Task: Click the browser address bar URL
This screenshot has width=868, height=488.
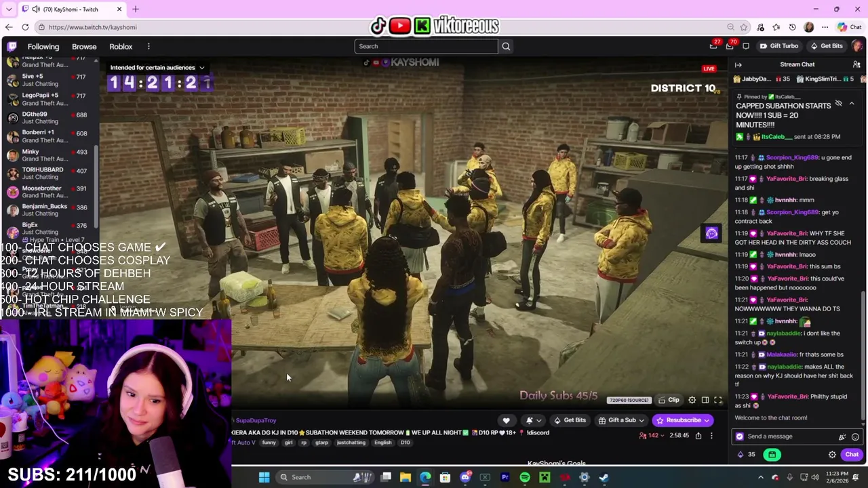Action: click(92, 27)
